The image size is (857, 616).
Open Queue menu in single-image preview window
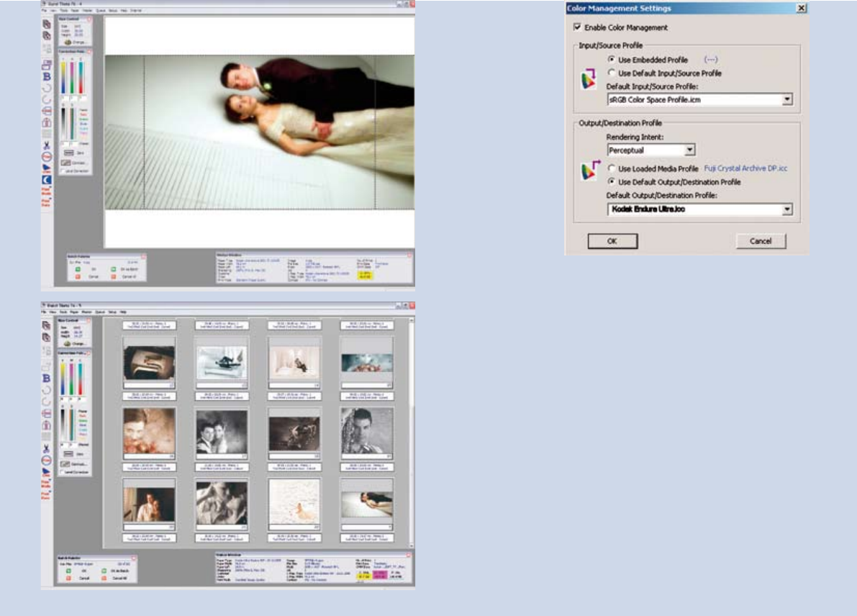pyautogui.click(x=101, y=10)
